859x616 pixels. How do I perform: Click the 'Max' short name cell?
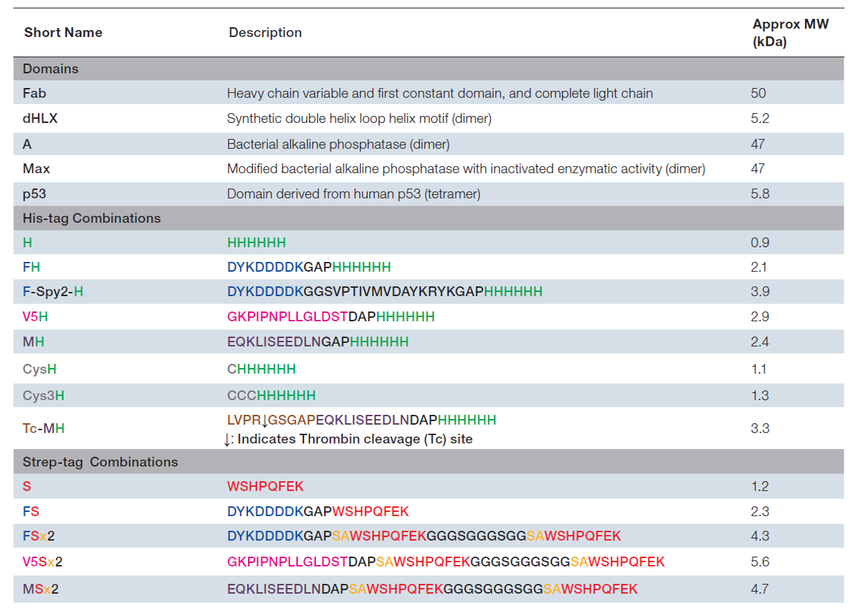(36, 169)
